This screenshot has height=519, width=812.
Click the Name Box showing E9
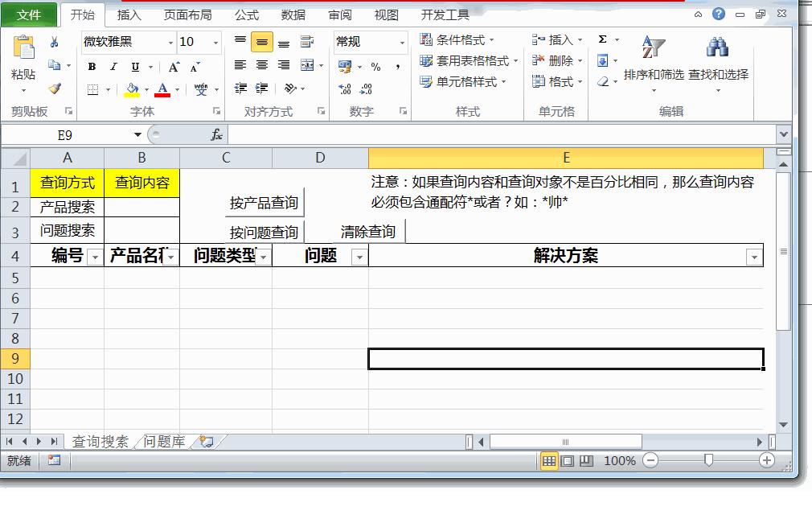click(x=64, y=134)
